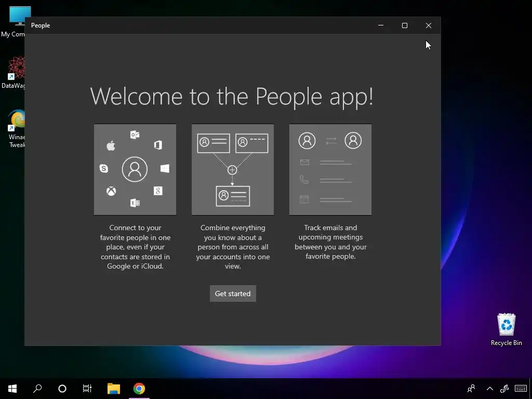Click the central person avatar in first tile
The height and width of the screenshot is (399, 532).
[135, 169]
